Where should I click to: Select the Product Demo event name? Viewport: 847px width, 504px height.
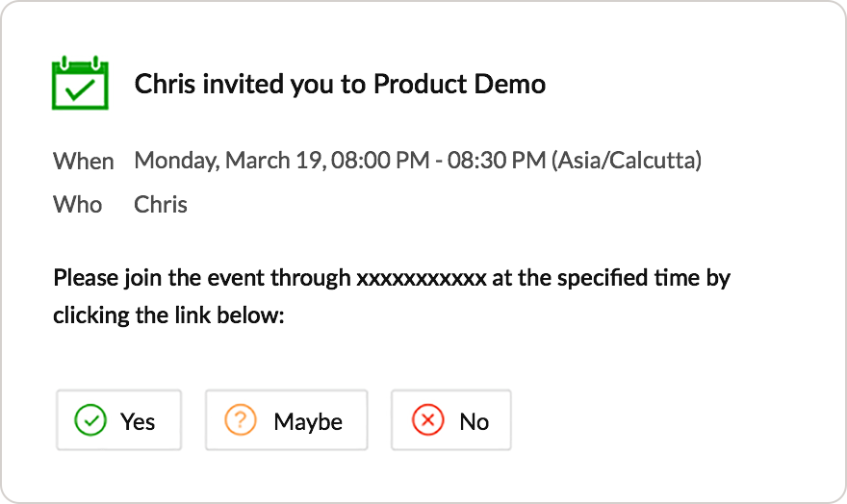point(459,85)
